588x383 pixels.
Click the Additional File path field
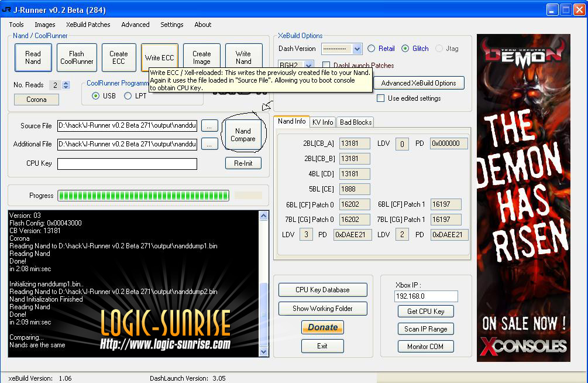point(127,144)
